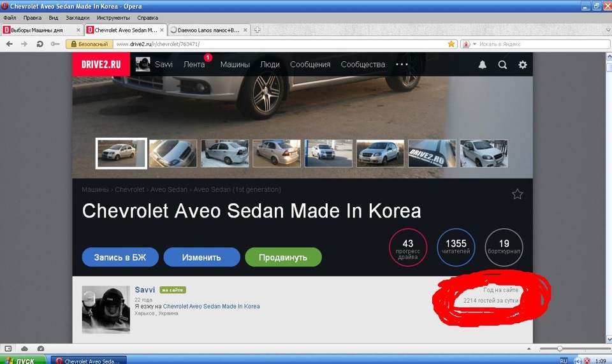This screenshot has width=612, height=364.
Task: Click the Savvi profile name link
Action: click(145, 290)
